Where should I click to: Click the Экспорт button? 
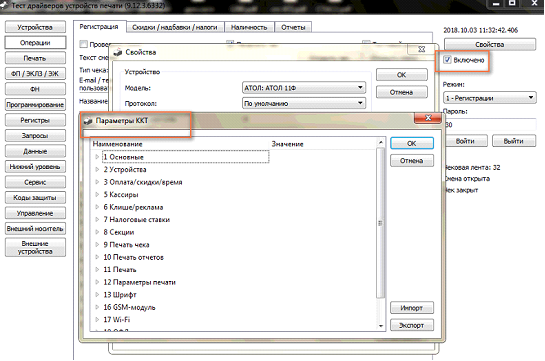[x=412, y=325]
